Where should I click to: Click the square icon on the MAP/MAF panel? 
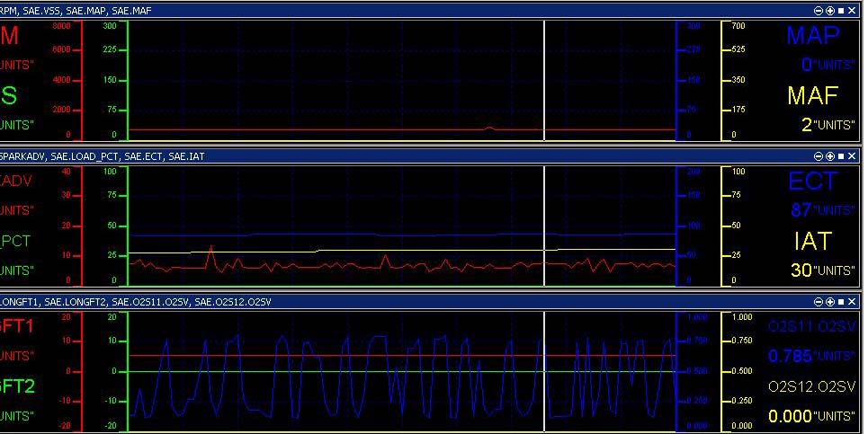point(841,11)
